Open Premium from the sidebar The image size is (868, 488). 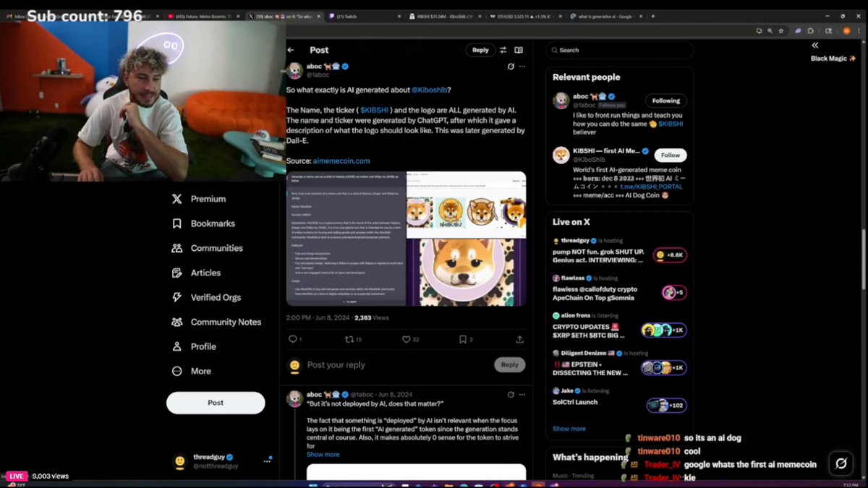click(199, 199)
